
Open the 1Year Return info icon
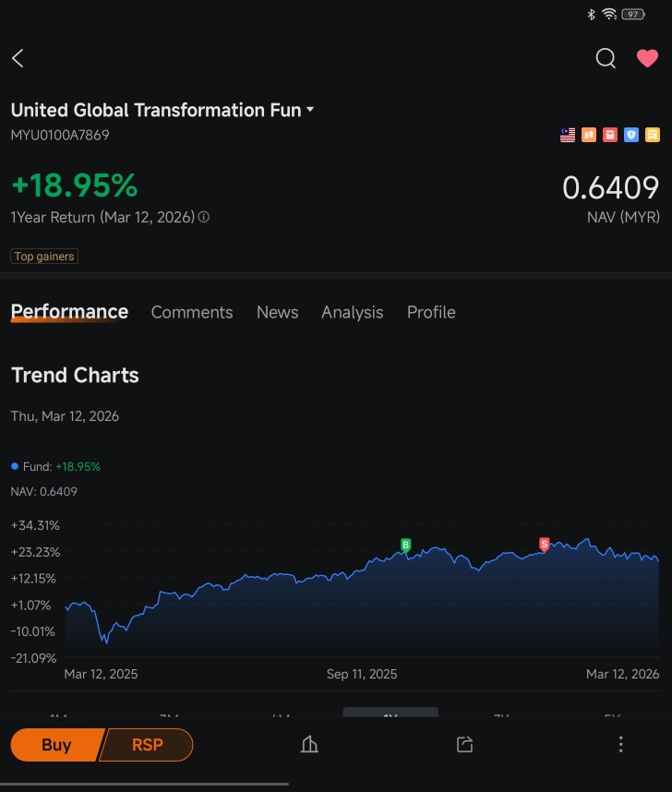[x=204, y=217]
